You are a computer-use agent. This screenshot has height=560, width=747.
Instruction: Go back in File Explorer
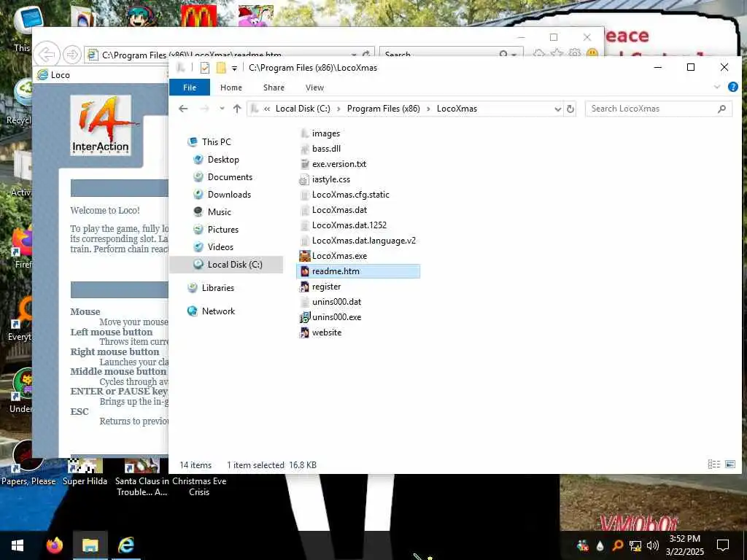183,109
